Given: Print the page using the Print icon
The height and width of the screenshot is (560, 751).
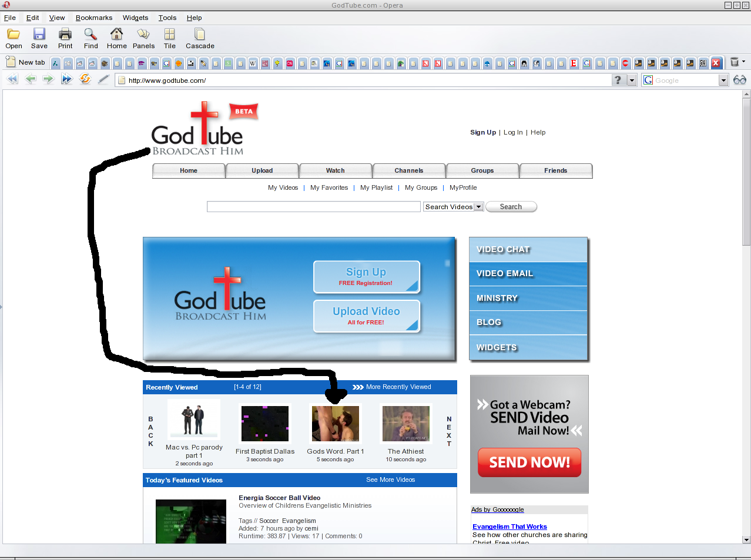Looking at the screenshot, I should coord(65,38).
